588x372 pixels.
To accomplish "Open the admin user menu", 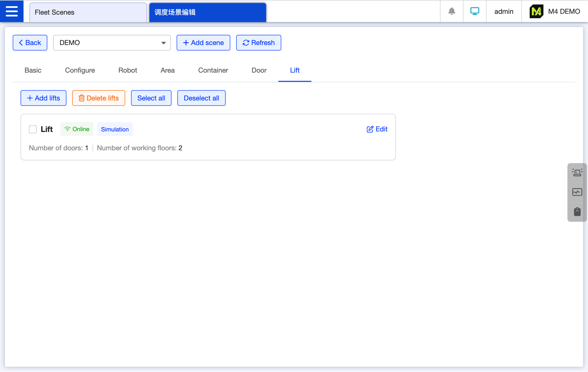I will tap(504, 12).
